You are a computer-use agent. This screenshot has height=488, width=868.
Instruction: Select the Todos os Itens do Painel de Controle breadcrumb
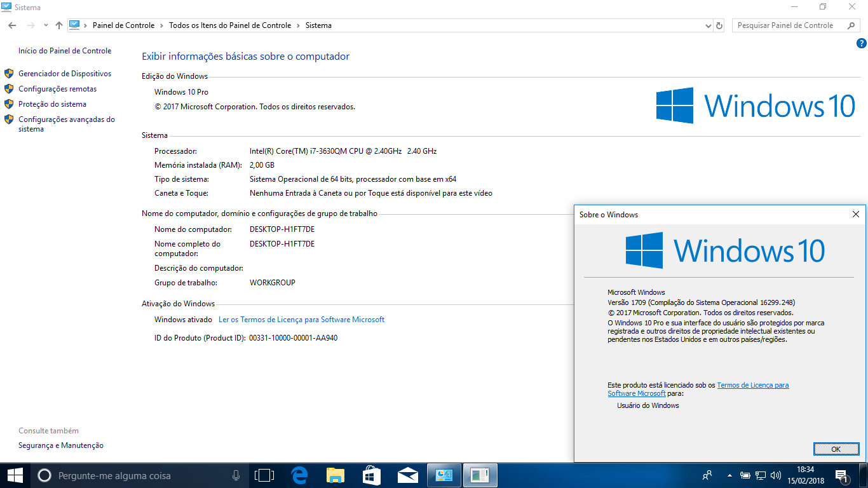(230, 25)
